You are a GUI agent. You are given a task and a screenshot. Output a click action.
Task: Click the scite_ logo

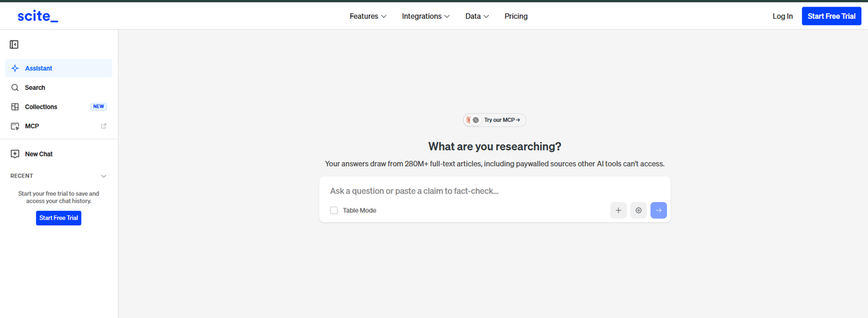tap(37, 15)
